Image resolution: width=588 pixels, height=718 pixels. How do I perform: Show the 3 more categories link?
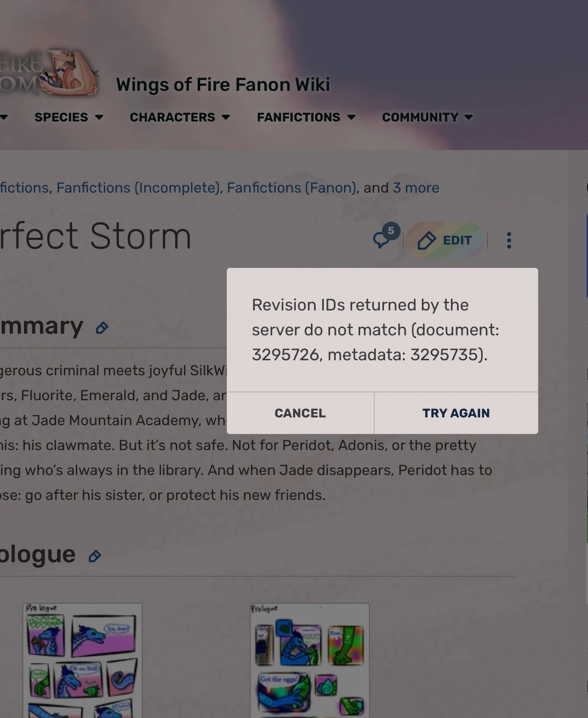tap(416, 188)
